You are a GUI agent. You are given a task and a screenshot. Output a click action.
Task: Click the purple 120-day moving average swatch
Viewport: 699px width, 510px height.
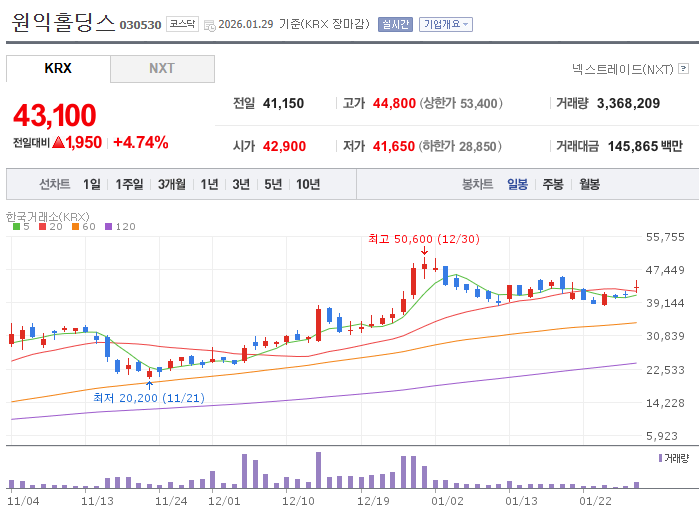[108, 226]
